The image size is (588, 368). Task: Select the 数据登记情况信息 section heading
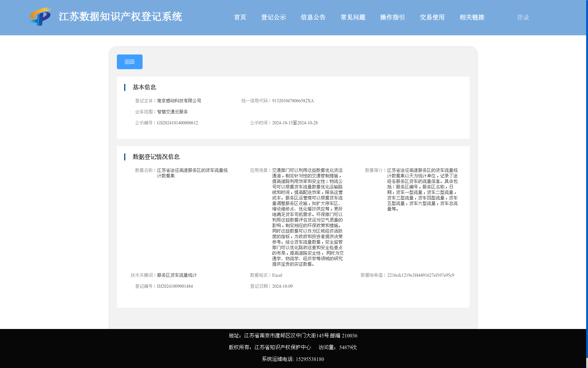pyautogui.click(x=156, y=157)
